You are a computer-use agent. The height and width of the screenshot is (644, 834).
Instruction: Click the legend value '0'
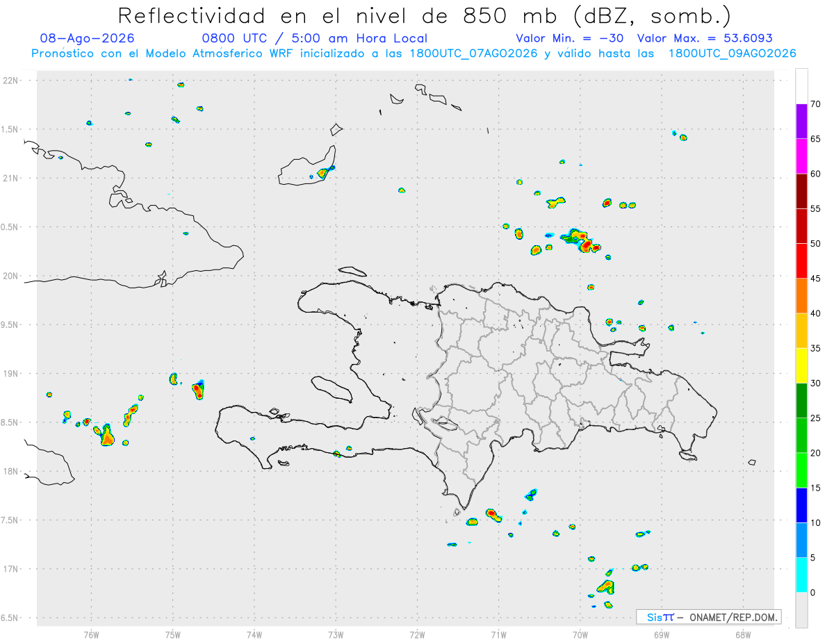813,593
